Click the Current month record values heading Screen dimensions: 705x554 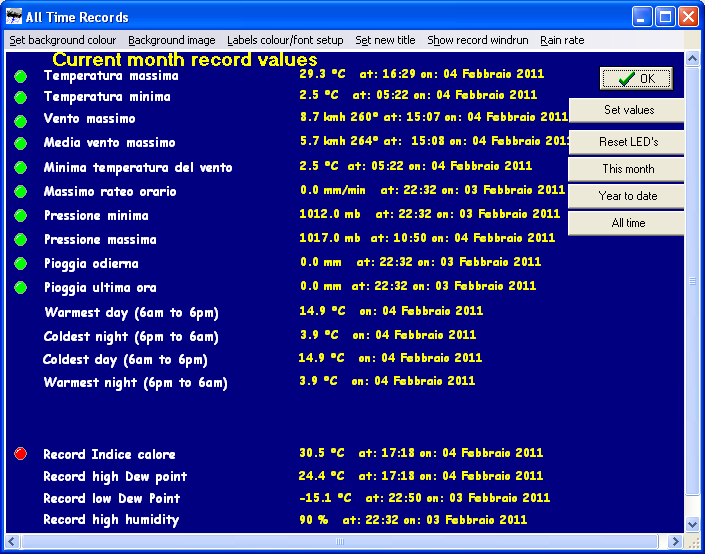[x=185, y=59]
